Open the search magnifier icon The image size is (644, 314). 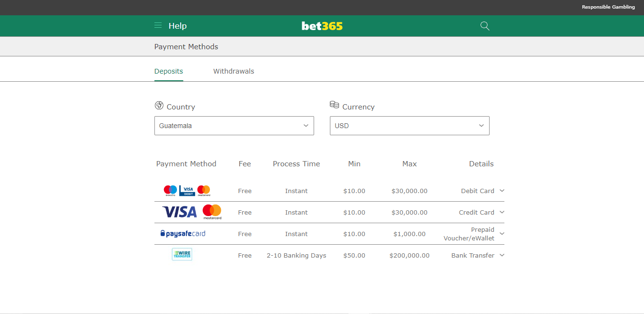485,26
